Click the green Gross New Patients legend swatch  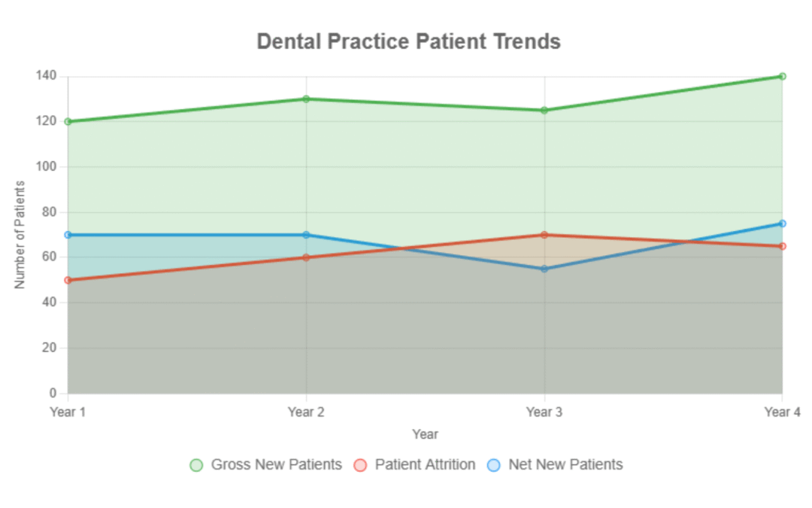tap(196, 465)
